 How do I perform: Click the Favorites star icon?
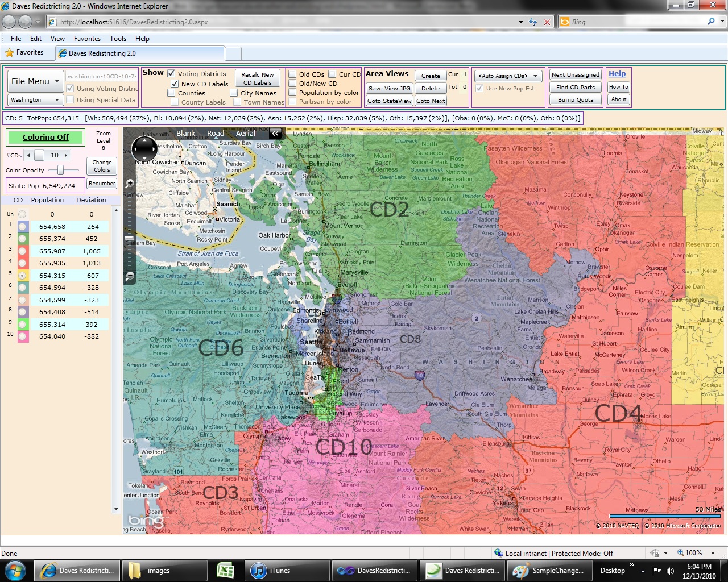click(10, 52)
